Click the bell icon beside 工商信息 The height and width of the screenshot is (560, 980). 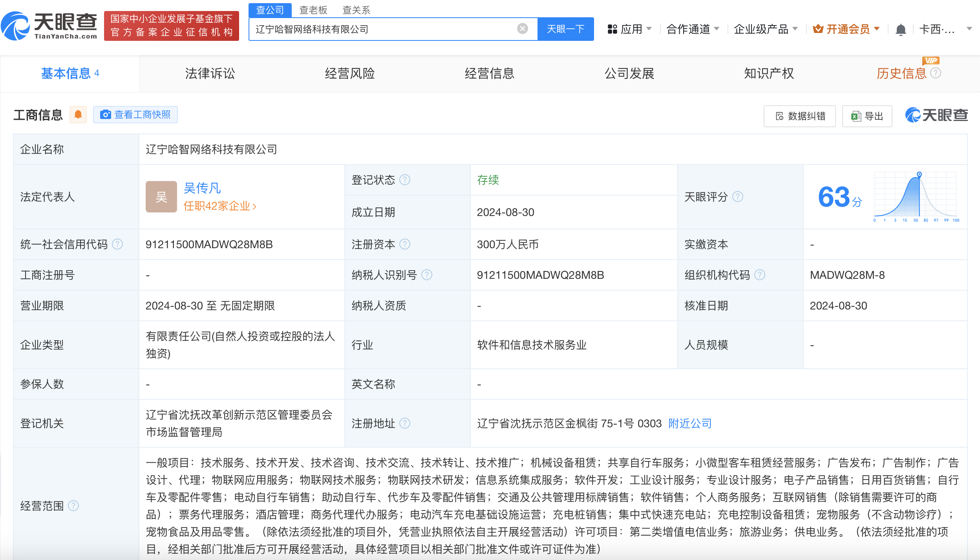click(78, 114)
